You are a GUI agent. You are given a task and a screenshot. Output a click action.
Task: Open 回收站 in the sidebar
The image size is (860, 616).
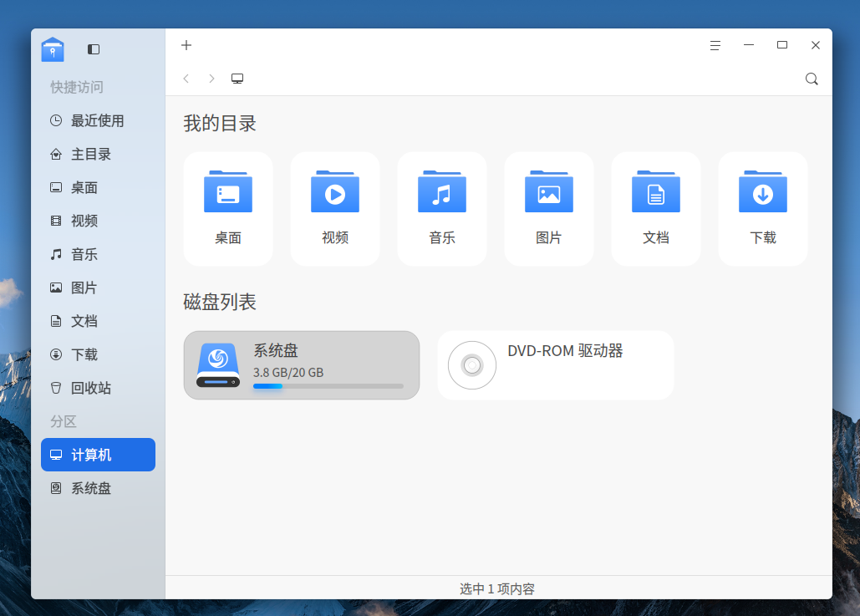tap(98, 388)
